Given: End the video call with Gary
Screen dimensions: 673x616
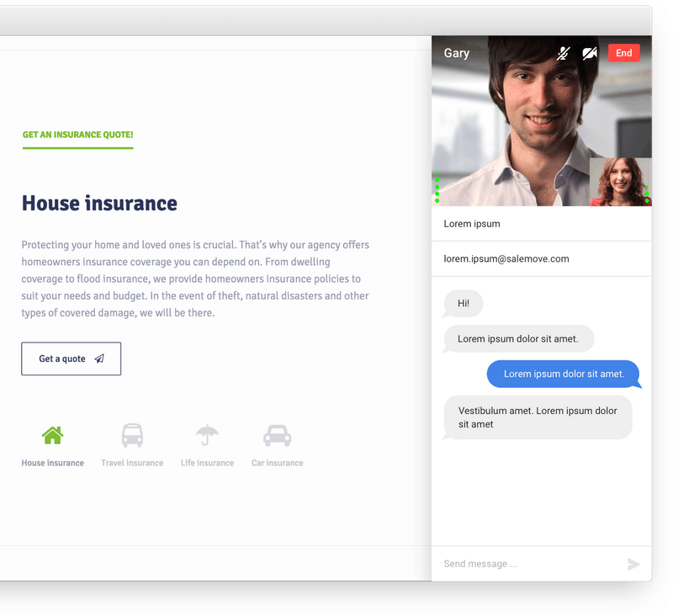Looking at the screenshot, I should 623,53.
